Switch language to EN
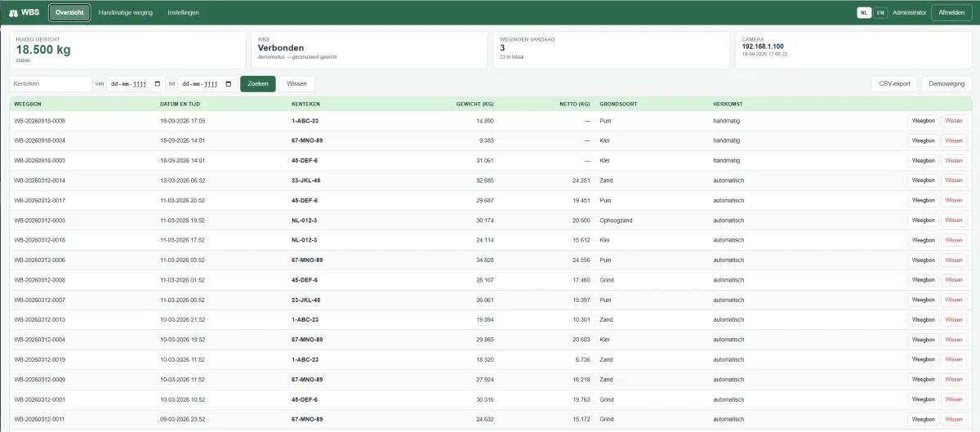Viewport: 980px width, 432px height. [880, 12]
